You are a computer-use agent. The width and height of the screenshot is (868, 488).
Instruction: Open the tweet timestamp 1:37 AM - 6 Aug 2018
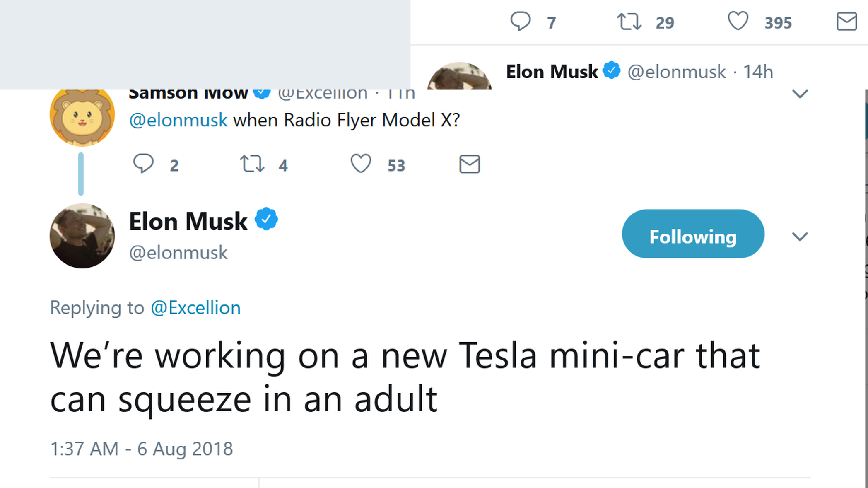141,449
